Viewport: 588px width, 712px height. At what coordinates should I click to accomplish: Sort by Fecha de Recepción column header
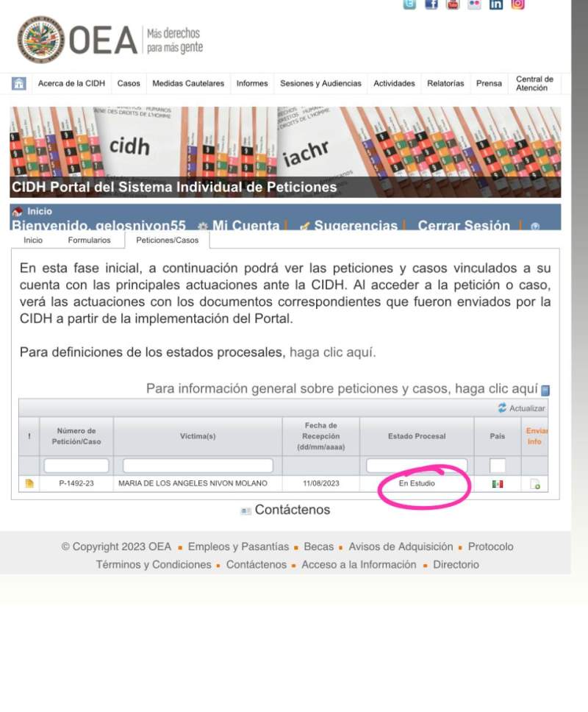pyautogui.click(x=320, y=436)
